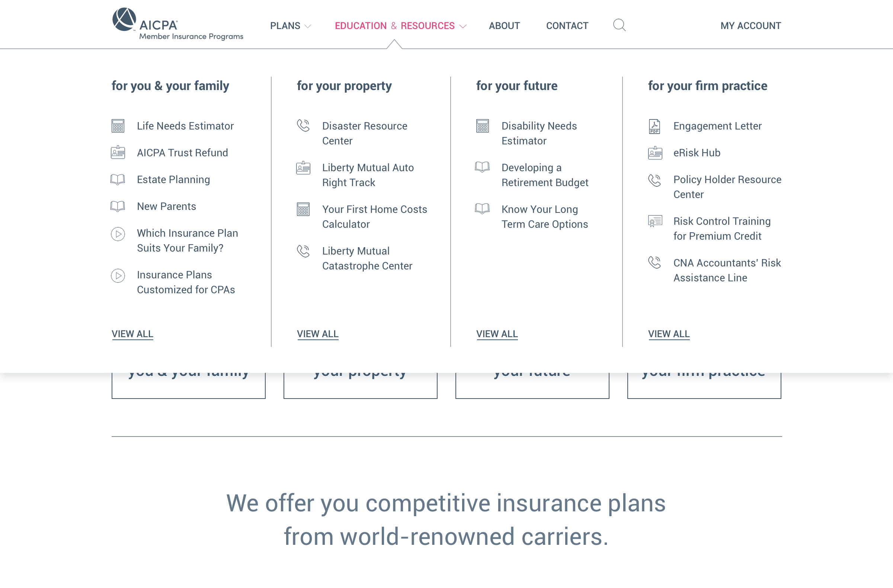893x588 pixels.
Task: Collapse the Education & Resources dropdown
Action: click(400, 26)
